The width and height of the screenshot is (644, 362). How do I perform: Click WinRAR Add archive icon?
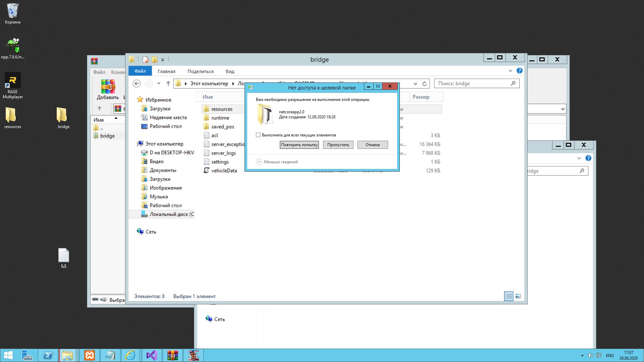(x=108, y=87)
